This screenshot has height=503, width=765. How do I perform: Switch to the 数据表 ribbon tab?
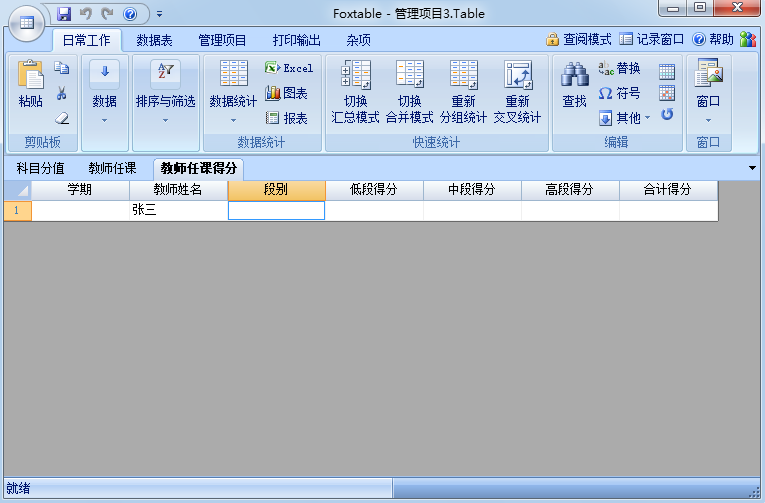tap(154, 40)
